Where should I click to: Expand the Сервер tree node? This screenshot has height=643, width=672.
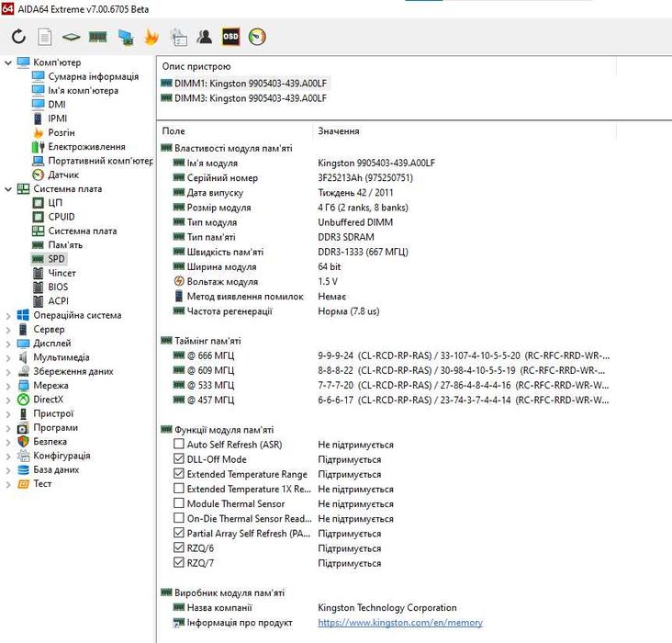pyautogui.click(x=8, y=330)
